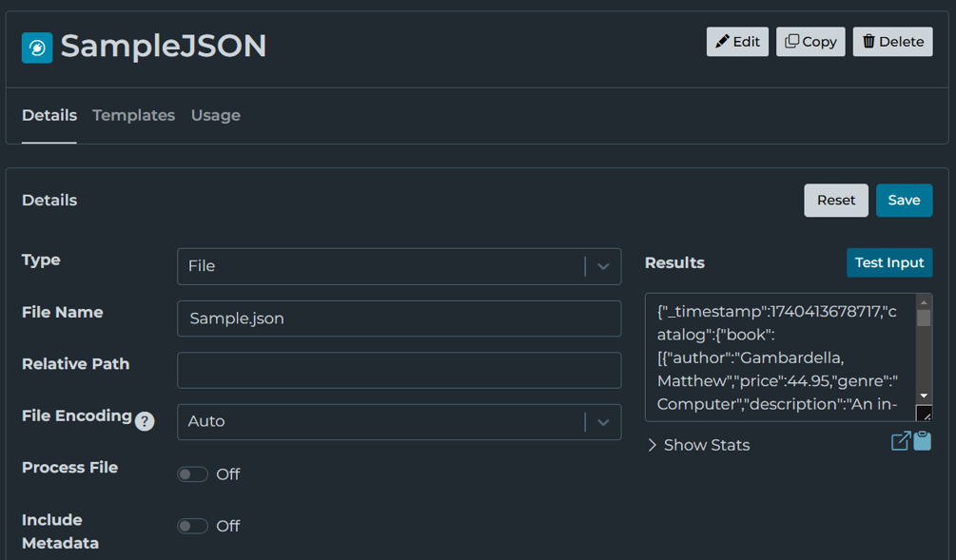
Task: Enable the Process File toggle
Action: click(192, 473)
